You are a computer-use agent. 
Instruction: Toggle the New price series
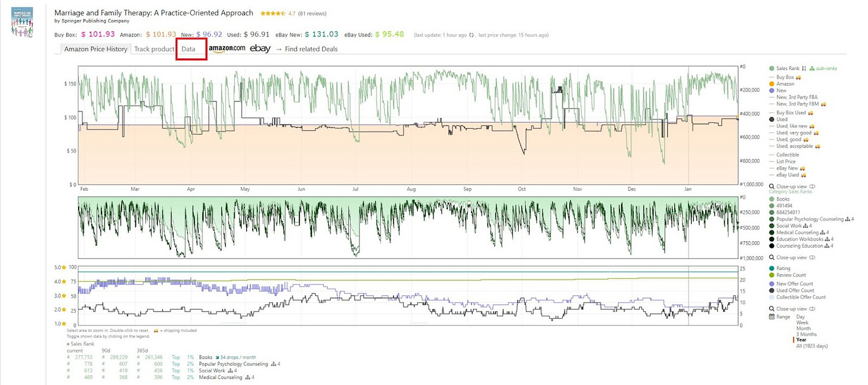coord(777,91)
